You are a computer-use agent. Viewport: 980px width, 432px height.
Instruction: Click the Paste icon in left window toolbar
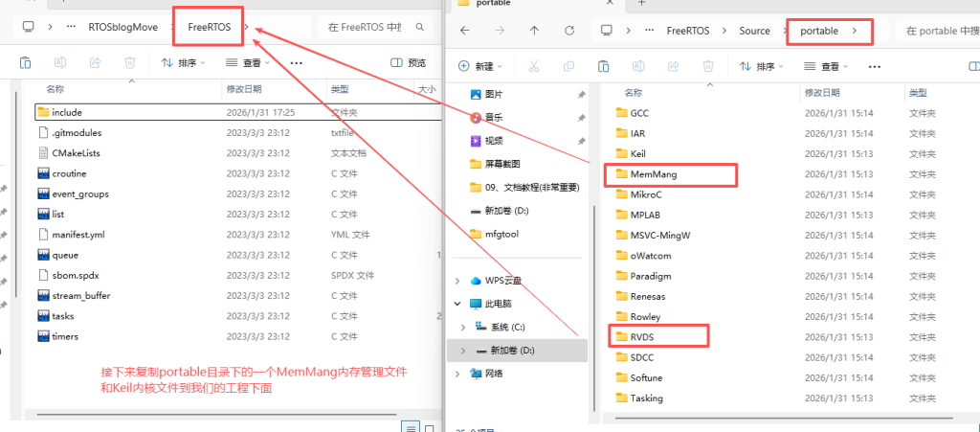25,63
